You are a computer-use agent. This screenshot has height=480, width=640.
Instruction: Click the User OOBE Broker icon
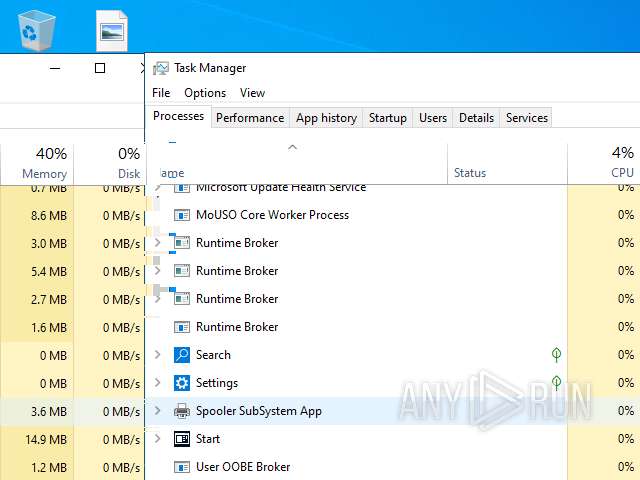point(182,467)
